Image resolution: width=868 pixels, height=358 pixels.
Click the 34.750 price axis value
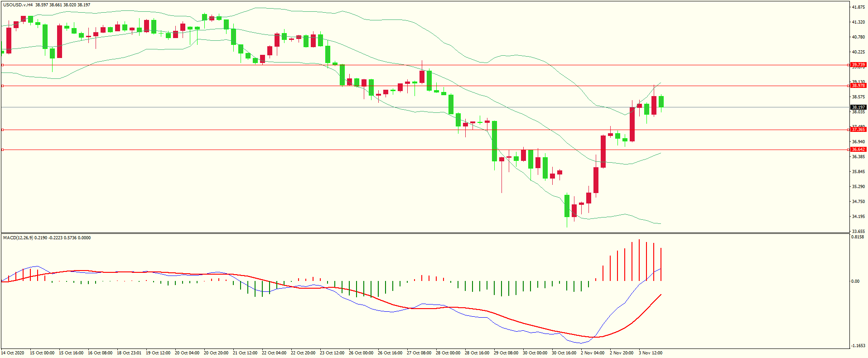858,202
